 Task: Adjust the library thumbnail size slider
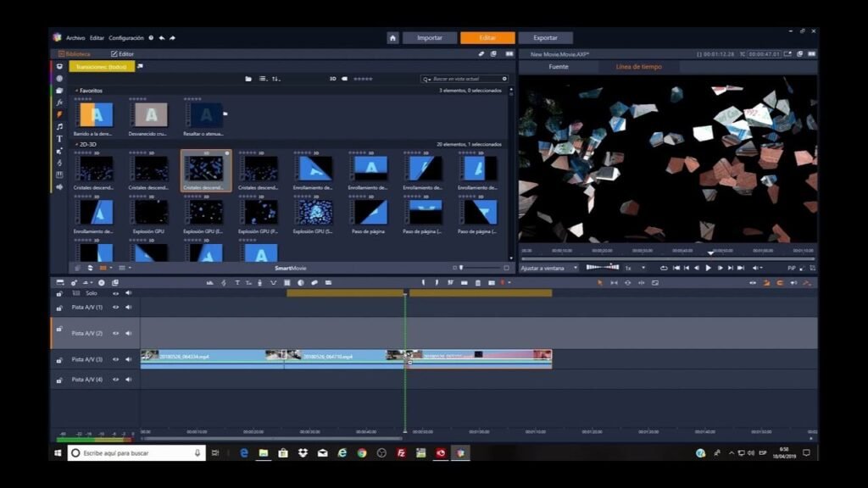[480, 268]
